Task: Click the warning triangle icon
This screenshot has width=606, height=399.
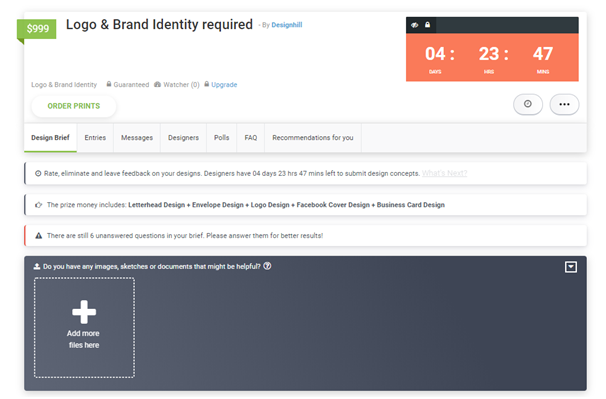Action: [x=39, y=235]
